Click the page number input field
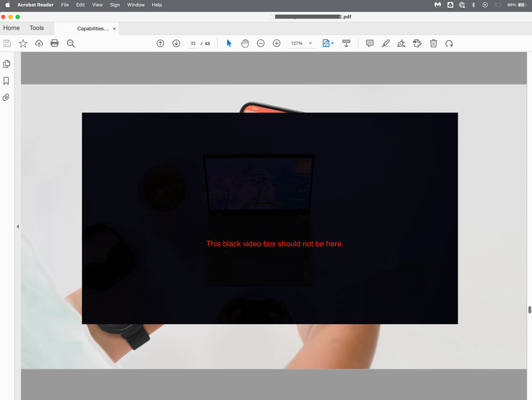 [193, 43]
